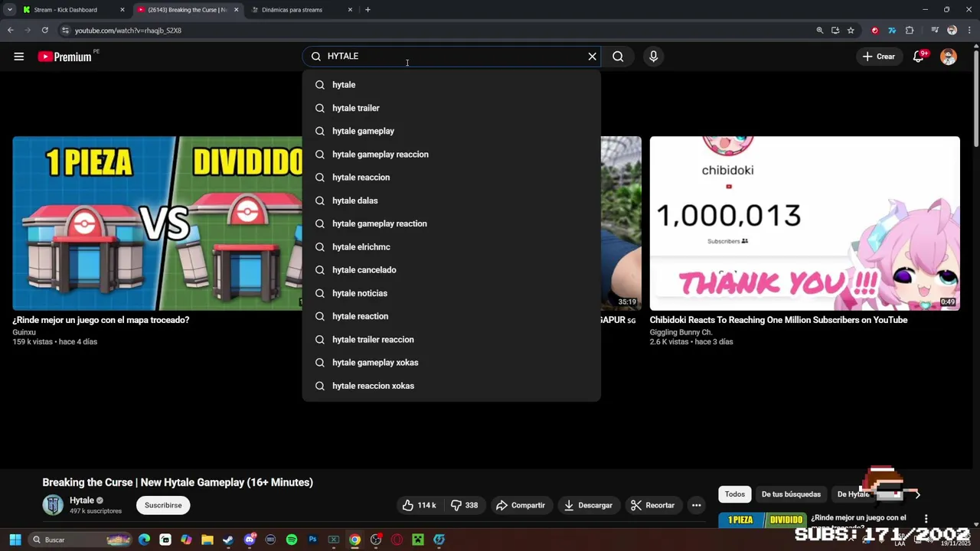The image size is (980, 551).
Task: Pick suggestion 'hytale reaccion'
Action: tap(451, 178)
